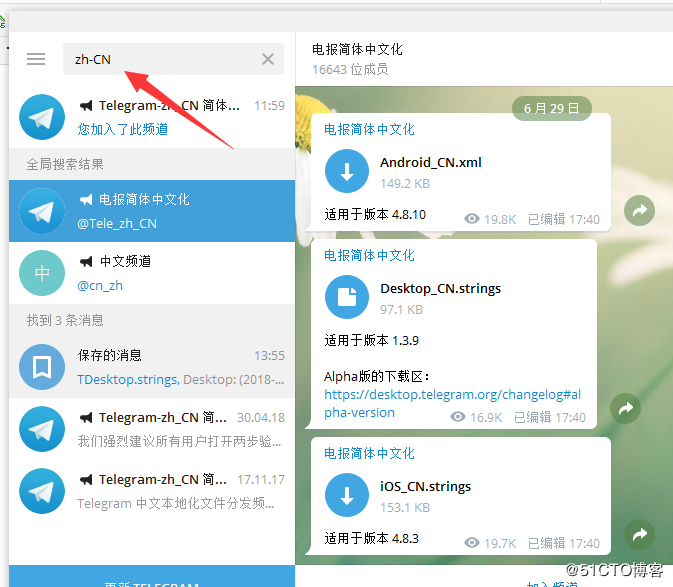Viewport: 673px width, 587px height.
Task: Click the Desktop_CN.strings file name
Action: 440,288
